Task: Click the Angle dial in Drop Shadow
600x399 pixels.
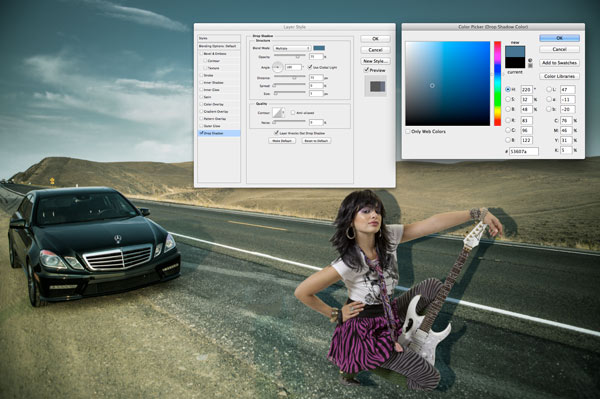Action: click(277, 67)
